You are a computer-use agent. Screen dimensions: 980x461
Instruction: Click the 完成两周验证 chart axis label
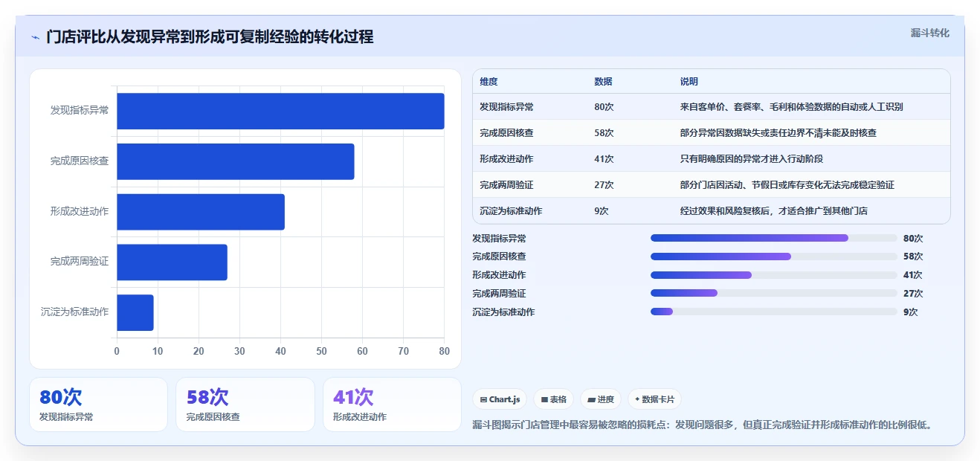point(80,262)
